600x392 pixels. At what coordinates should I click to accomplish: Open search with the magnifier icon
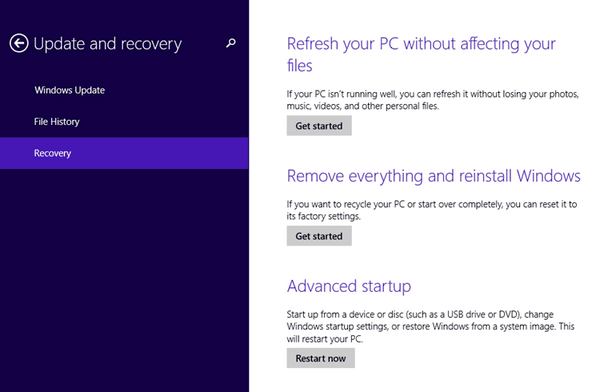[231, 43]
